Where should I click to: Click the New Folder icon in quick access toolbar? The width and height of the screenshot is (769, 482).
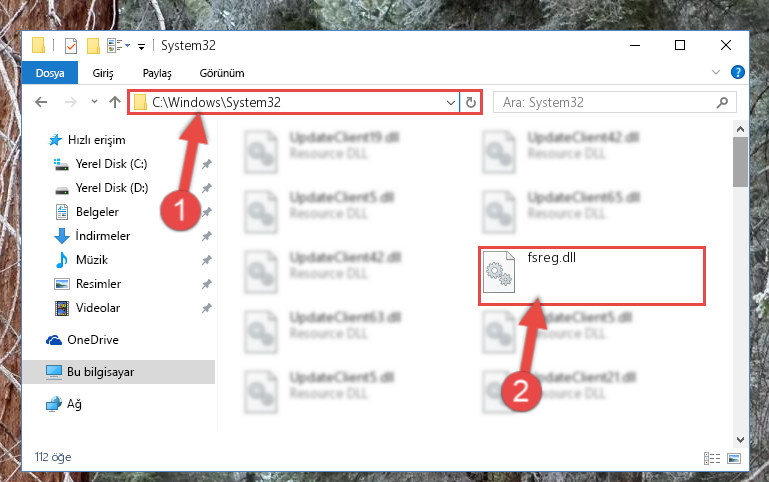click(x=93, y=46)
